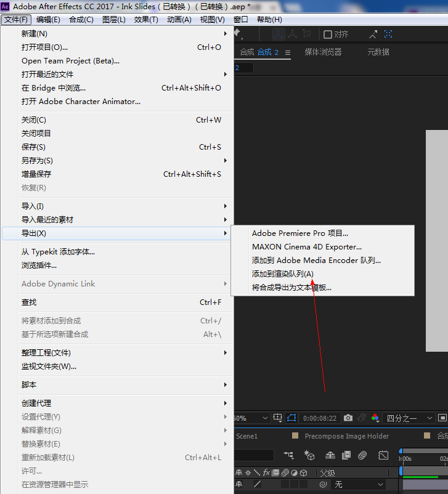Screen dimensions: 448x494
Task: Click the blue snap features bracket icon
Action: click(388, 34)
